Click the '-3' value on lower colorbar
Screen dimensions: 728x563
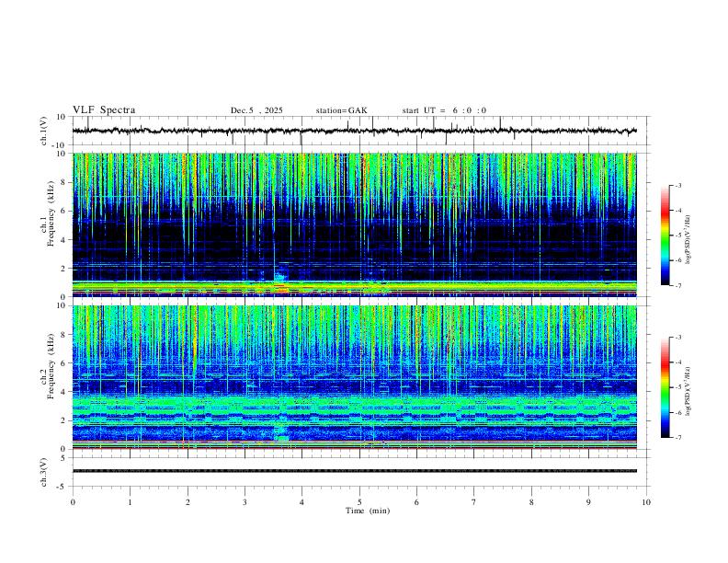click(677, 338)
